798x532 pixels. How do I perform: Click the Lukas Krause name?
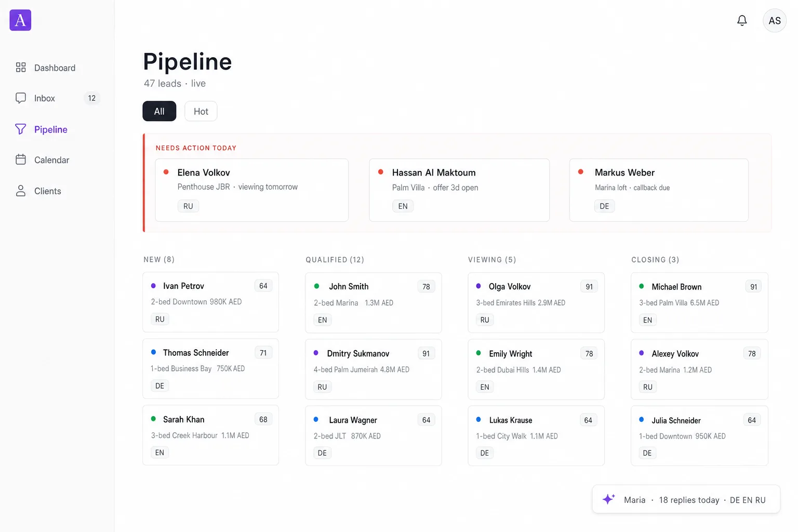coord(511,420)
